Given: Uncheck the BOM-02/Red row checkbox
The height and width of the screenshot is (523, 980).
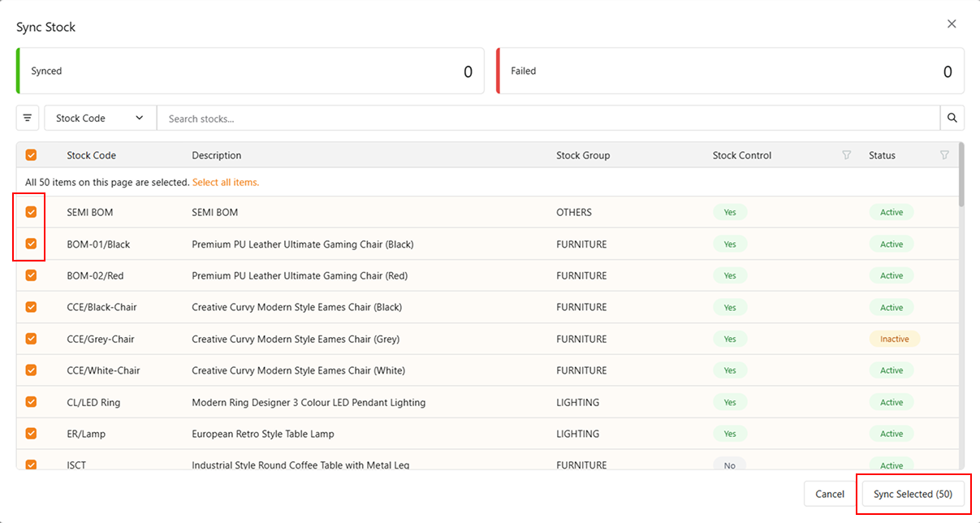Looking at the screenshot, I should [x=31, y=275].
